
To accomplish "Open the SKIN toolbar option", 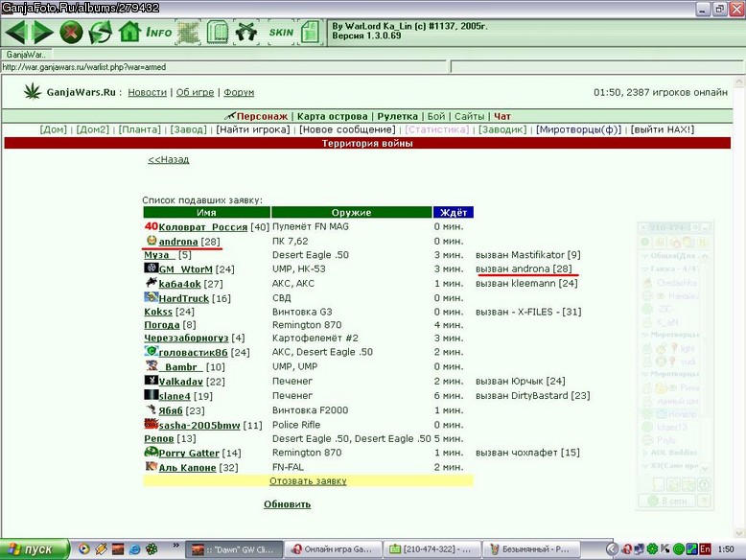I will 281,33.
